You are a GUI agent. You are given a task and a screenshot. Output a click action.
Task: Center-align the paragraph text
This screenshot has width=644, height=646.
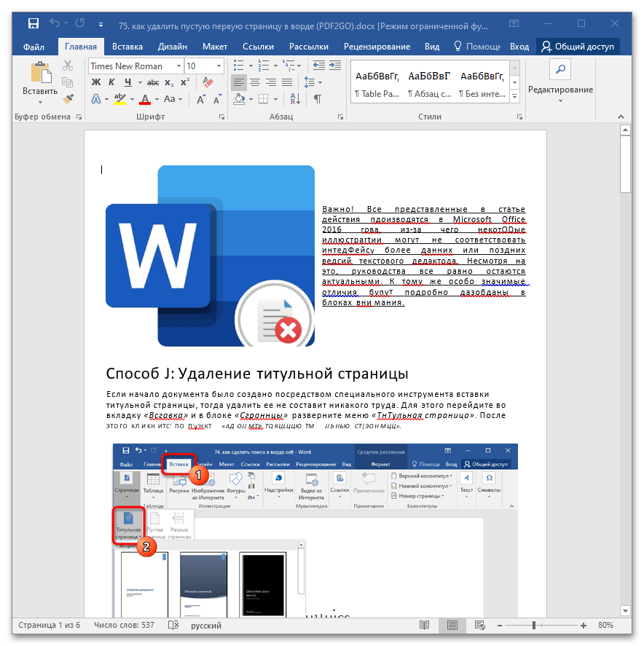[256, 82]
